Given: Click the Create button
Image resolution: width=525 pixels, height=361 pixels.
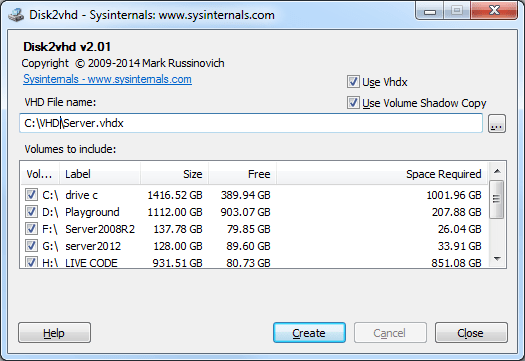Looking at the screenshot, I should coord(309,333).
